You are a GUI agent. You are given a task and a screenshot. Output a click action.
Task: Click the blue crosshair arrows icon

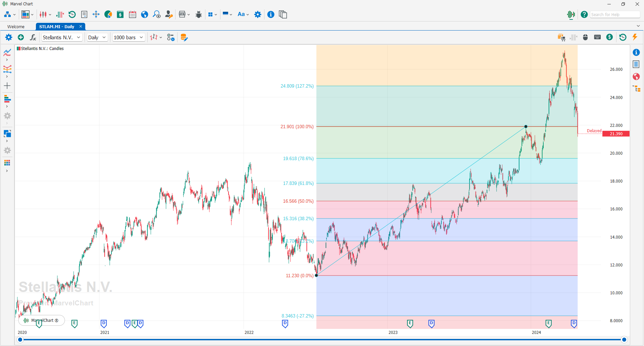(96, 14)
